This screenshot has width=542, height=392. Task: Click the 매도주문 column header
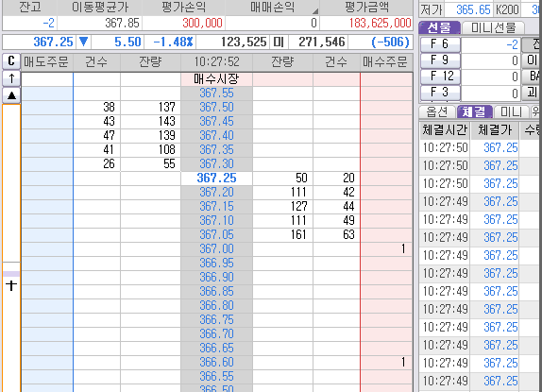click(x=46, y=62)
